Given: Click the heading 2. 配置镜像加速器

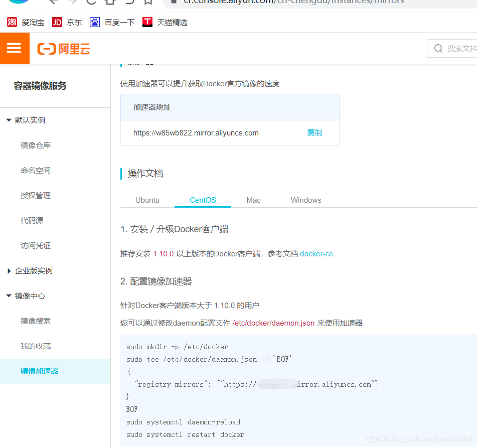Looking at the screenshot, I should [x=156, y=281].
